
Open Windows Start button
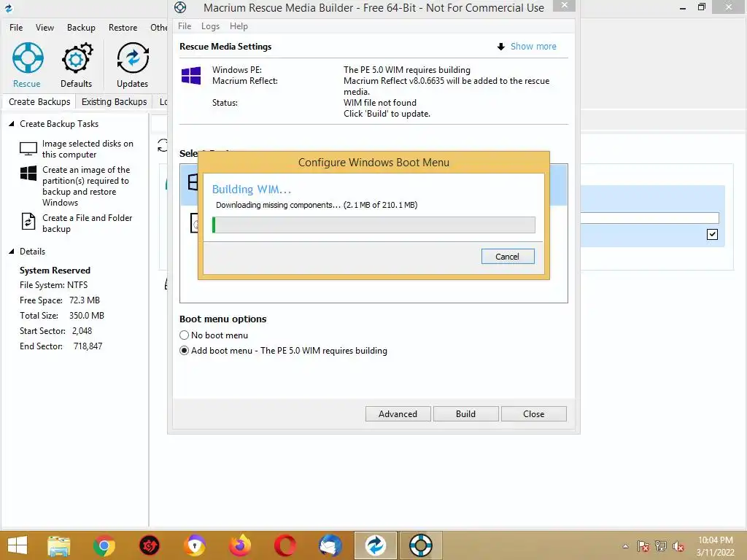[18, 545]
